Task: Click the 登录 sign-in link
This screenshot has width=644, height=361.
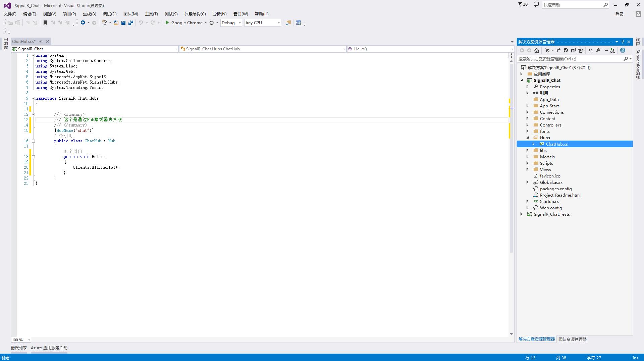Action: [x=620, y=14]
